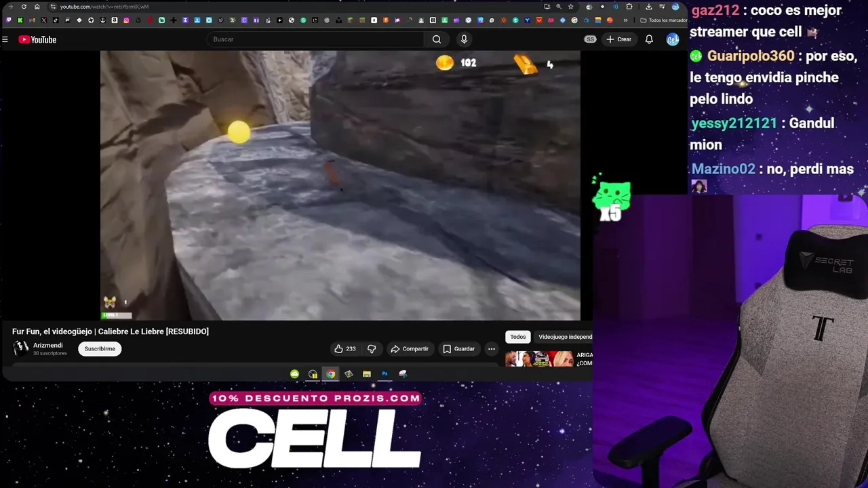Click chat username gaz212
This screenshot has width=868, height=488.
(715, 11)
